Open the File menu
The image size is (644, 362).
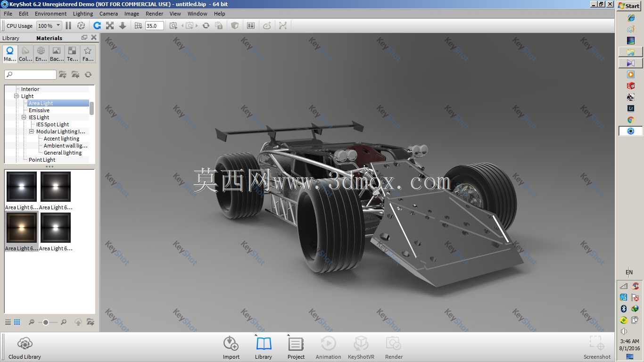point(8,14)
